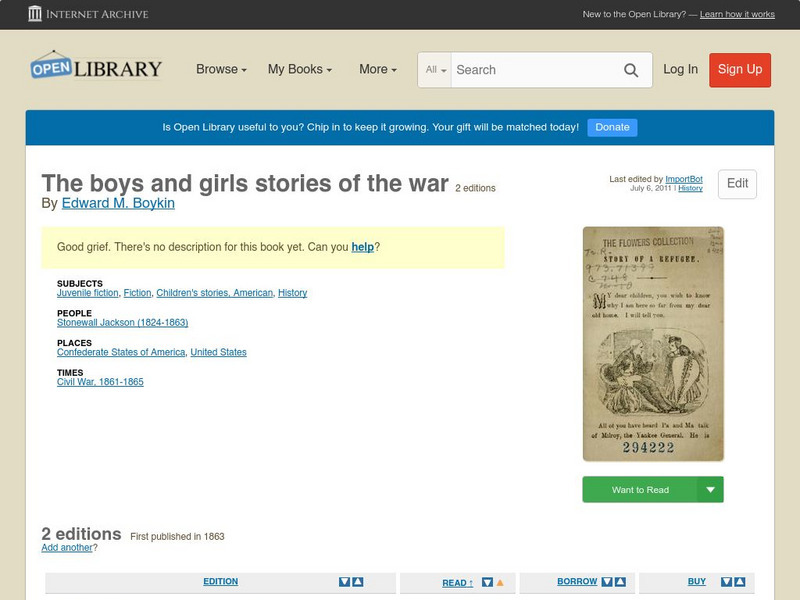Click the Open Library logo
Viewport: 800px width, 600px height.
[95, 66]
